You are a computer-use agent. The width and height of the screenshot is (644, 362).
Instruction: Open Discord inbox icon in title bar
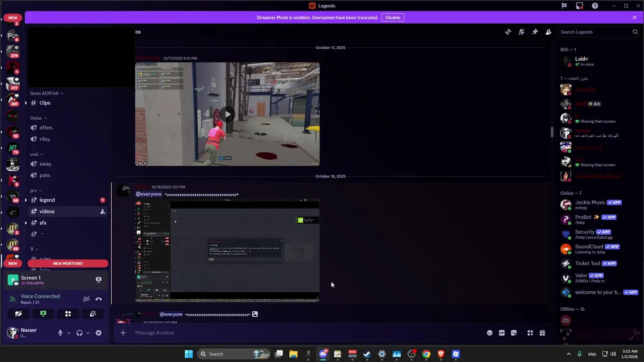pos(580,6)
